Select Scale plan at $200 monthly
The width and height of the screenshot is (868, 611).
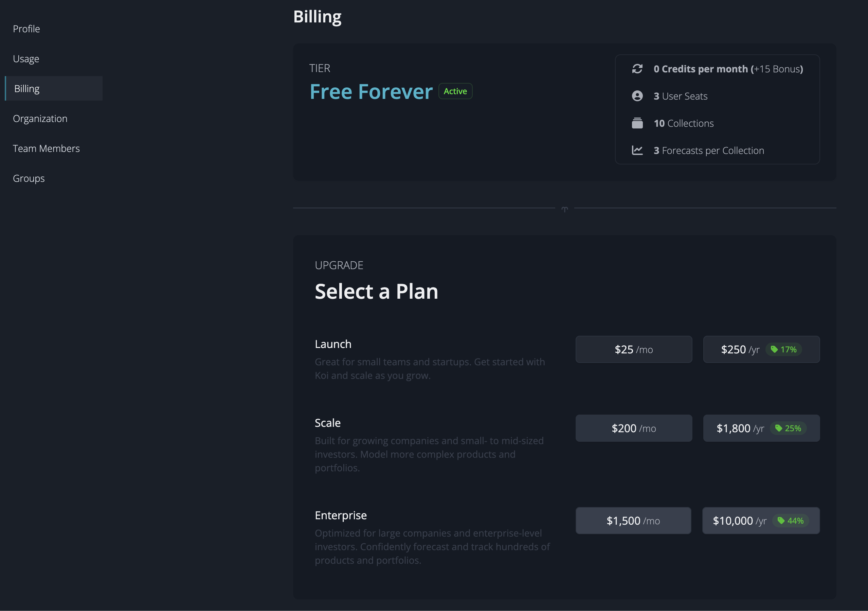(634, 428)
